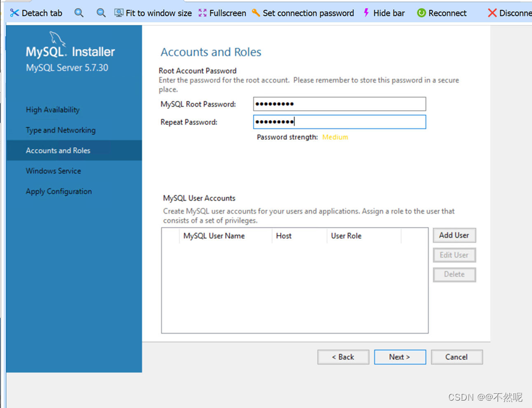This screenshot has height=408, width=532.
Task: Click the Detach tab label
Action: point(42,13)
